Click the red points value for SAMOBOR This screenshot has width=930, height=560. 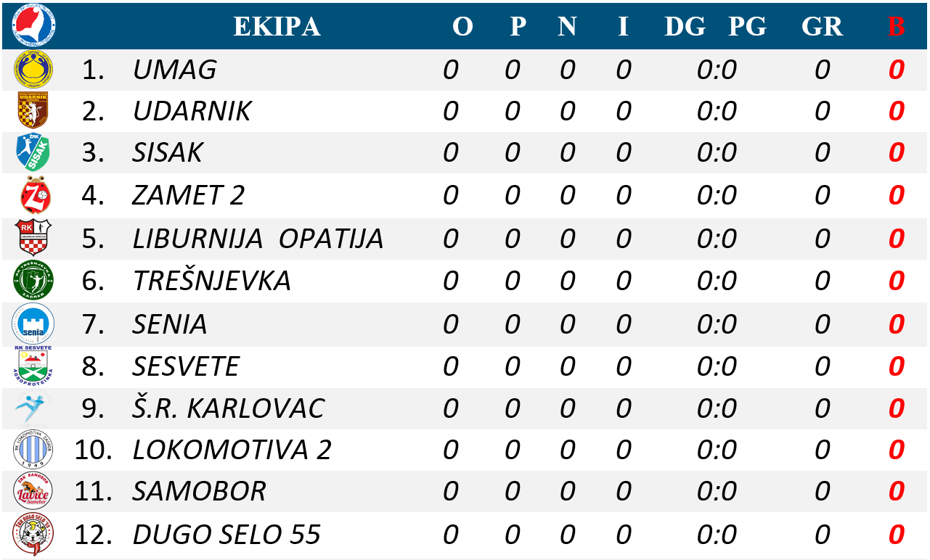pyautogui.click(x=897, y=492)
